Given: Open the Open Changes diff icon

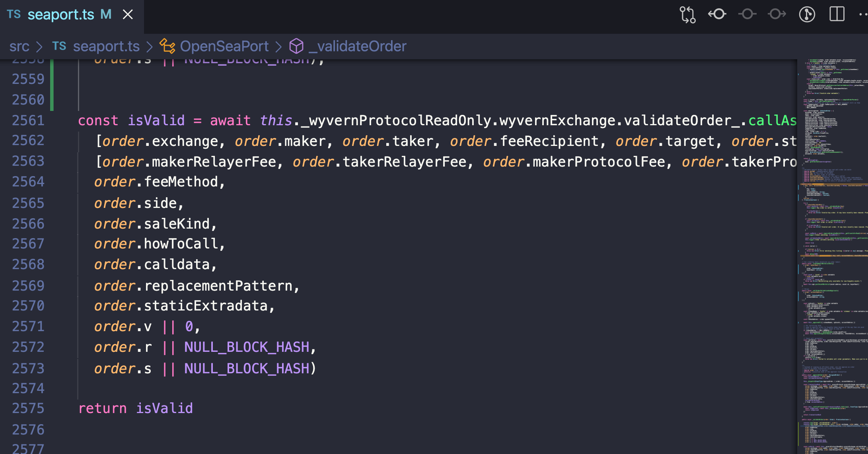Looking at the screenshot, I should pos(688,14).
